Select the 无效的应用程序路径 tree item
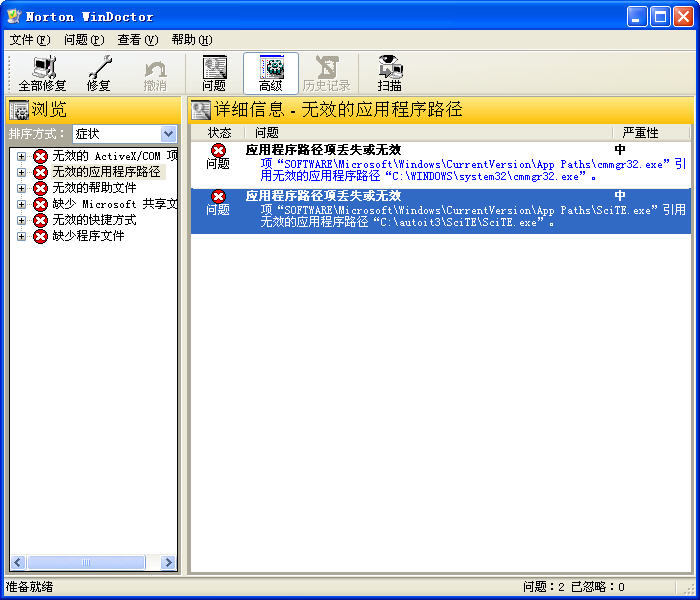Viewport: 700px width, 600px height. click(106, 172)
